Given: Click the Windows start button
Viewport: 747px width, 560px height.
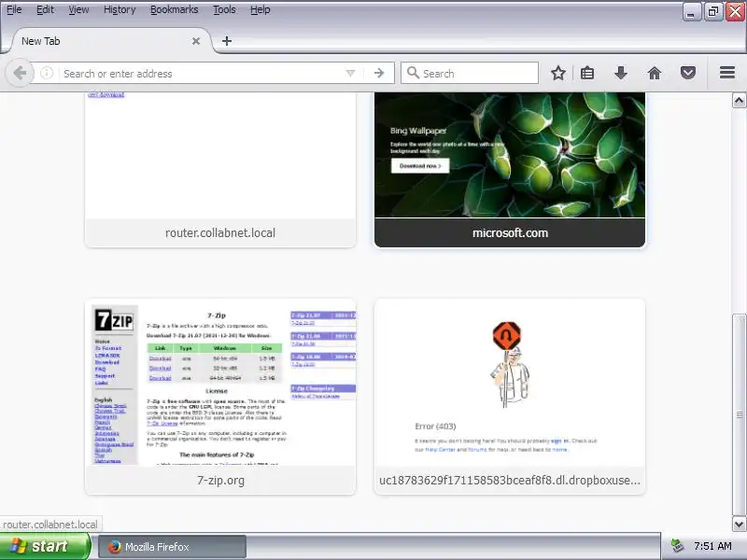Looking at the screenshot, I should point(45,546).
